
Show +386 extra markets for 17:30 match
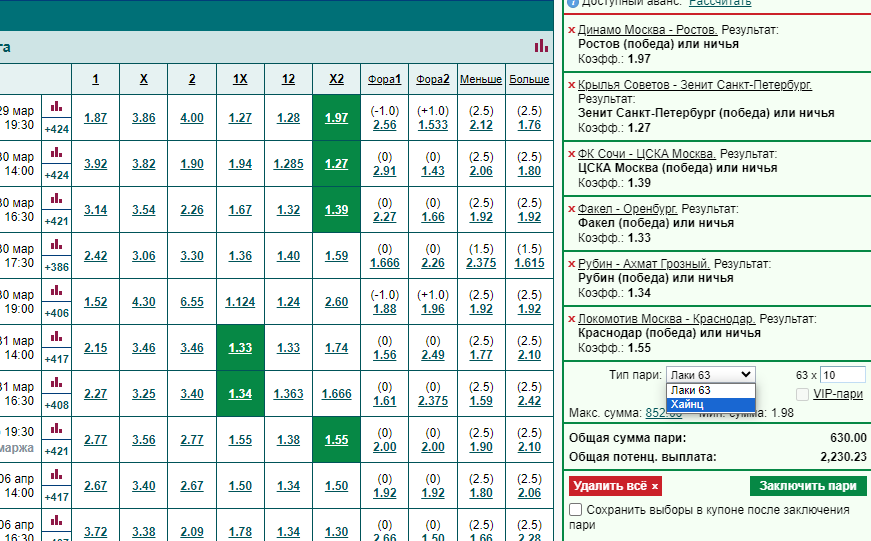57,267
